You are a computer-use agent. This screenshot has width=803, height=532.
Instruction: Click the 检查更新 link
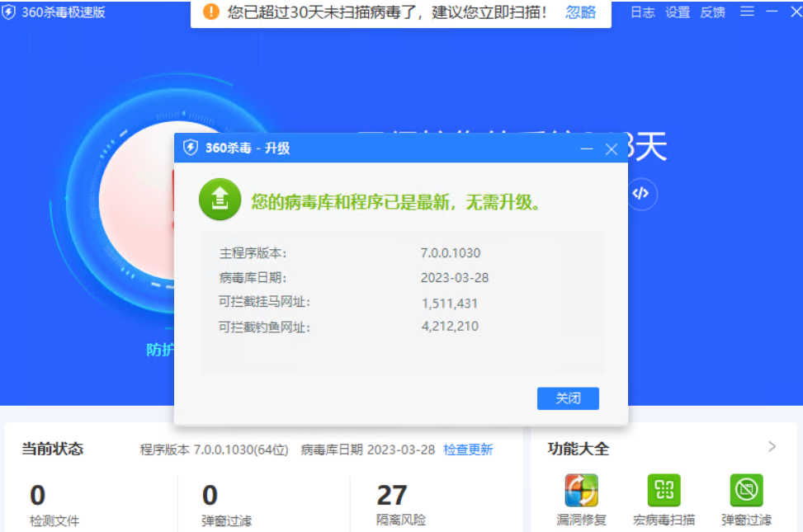(x=468, y=450)
